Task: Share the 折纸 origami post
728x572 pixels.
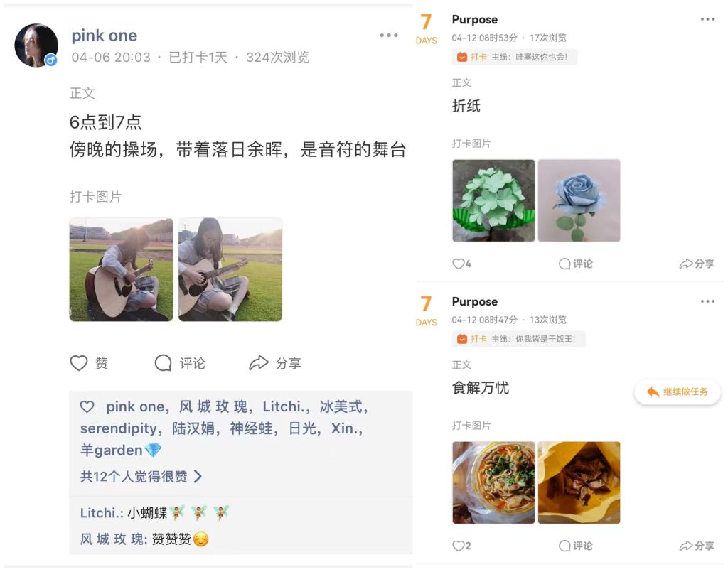Action: click(697, 264)
